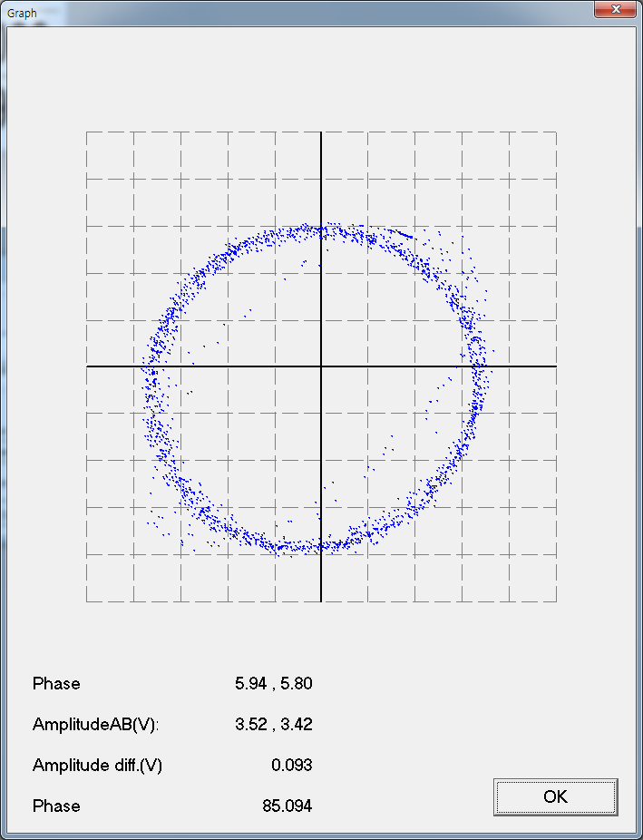The width and height of the screenshot is (643, 840).
Task: Click the bottom-right corner of the grid
Action: tap(555, 601)
